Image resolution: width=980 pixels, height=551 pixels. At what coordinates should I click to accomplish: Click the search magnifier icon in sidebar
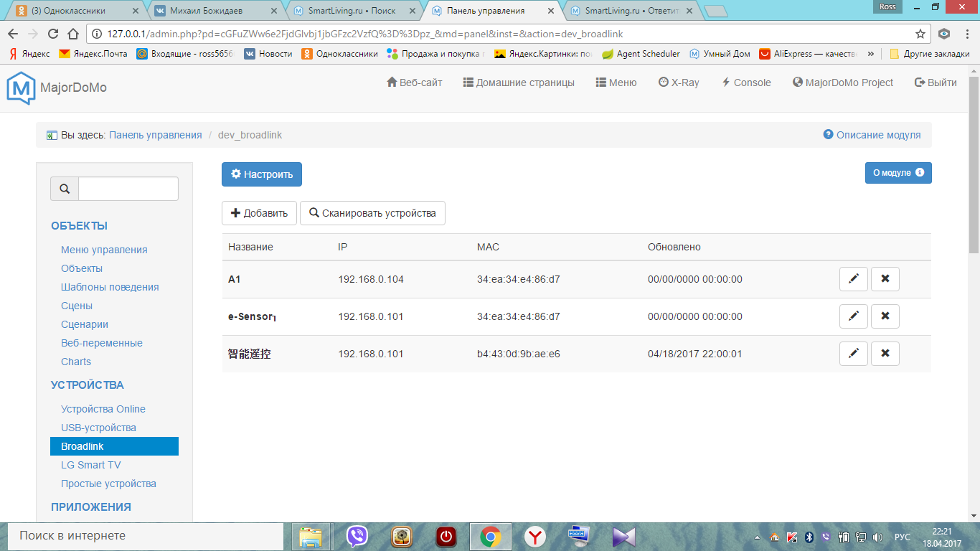[65, 189]
